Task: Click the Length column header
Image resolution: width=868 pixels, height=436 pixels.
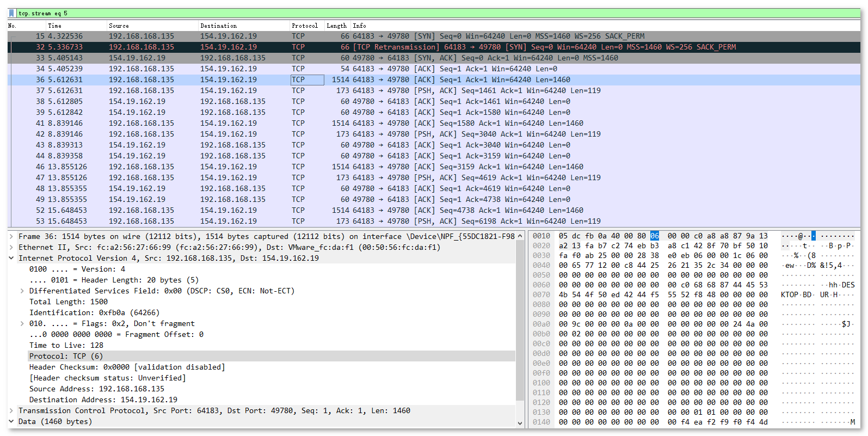Action: coord(336,26)
